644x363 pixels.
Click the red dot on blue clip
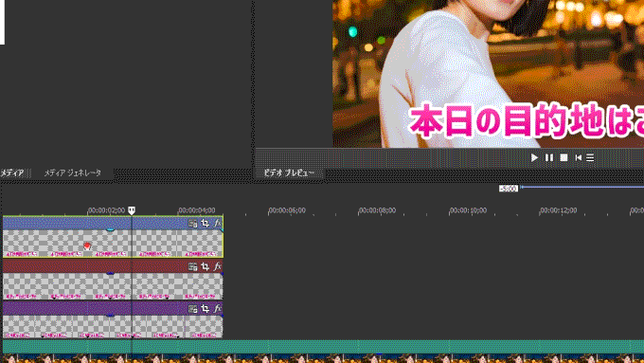tap(87, 245)
